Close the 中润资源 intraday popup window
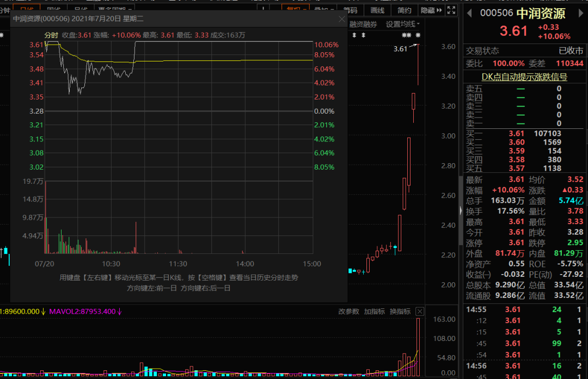 (341, 19)
